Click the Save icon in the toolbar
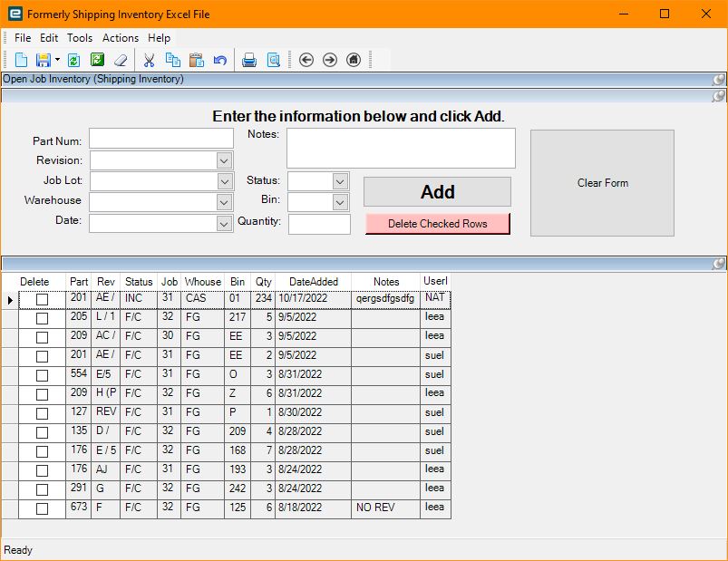 (x=41, y=59)
